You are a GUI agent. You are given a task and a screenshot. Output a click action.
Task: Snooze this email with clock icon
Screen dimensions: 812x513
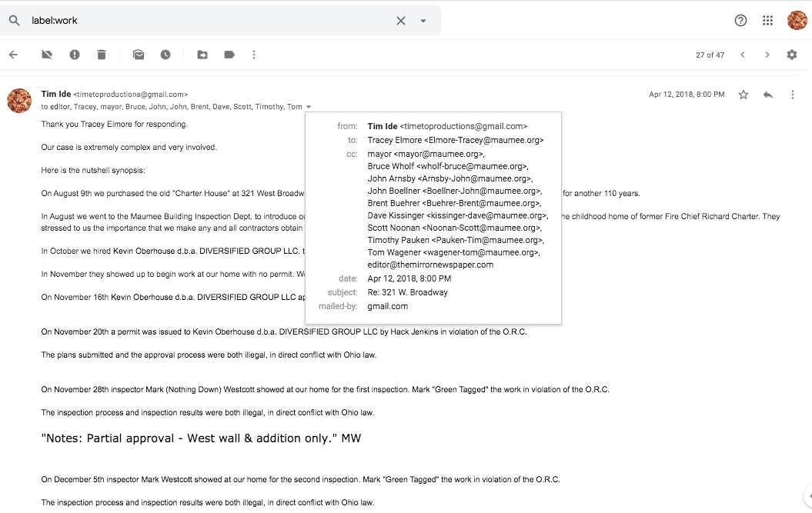(165, 55)
